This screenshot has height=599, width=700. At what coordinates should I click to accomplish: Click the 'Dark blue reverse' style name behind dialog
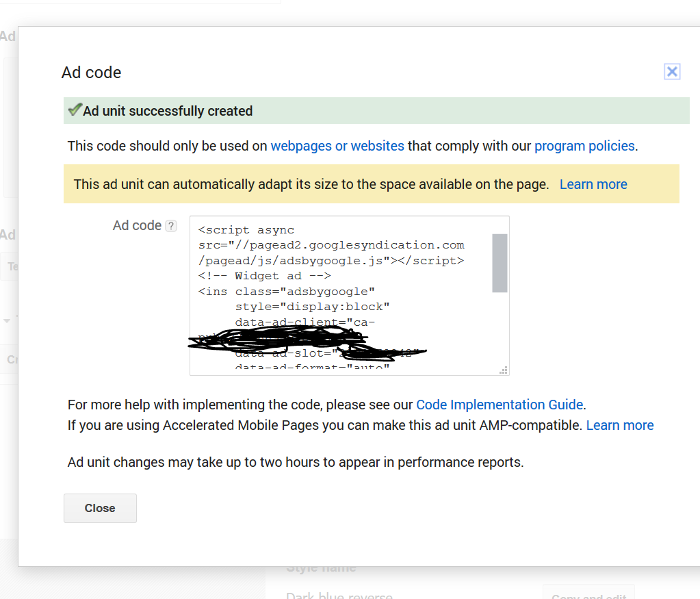pyautogui.click(x=339, y=595)
